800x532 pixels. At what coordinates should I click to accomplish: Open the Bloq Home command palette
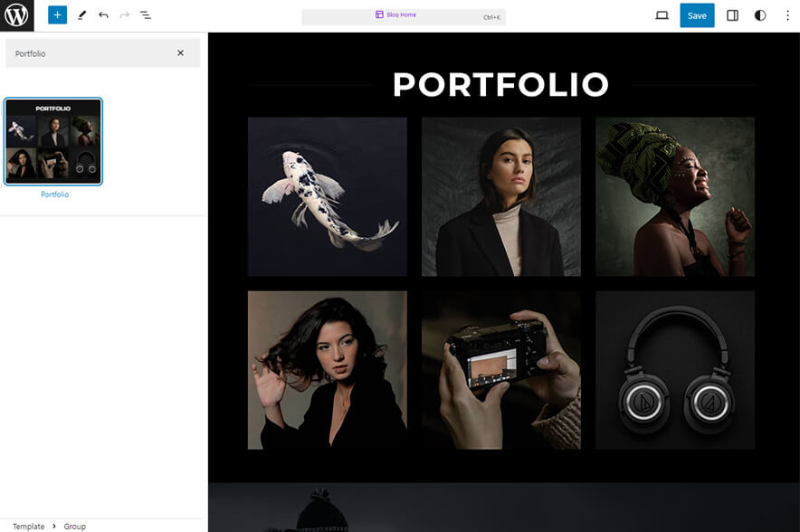click(404, 15)
